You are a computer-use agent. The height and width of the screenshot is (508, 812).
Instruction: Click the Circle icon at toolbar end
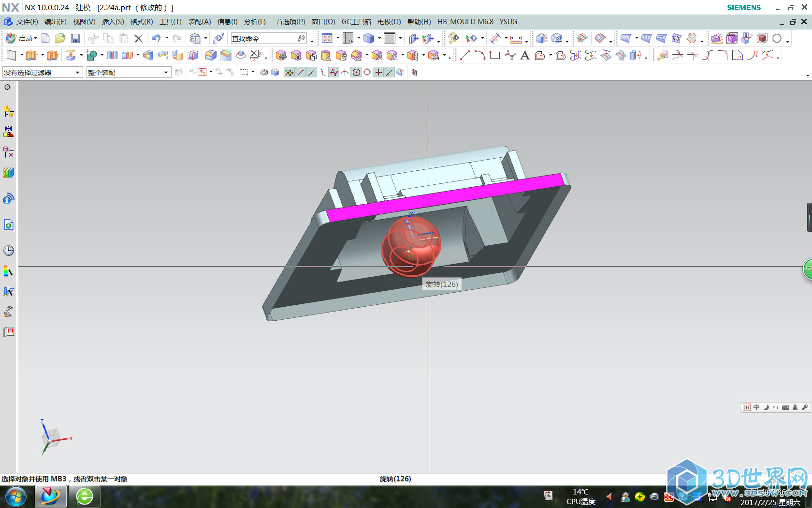(777, 38)
